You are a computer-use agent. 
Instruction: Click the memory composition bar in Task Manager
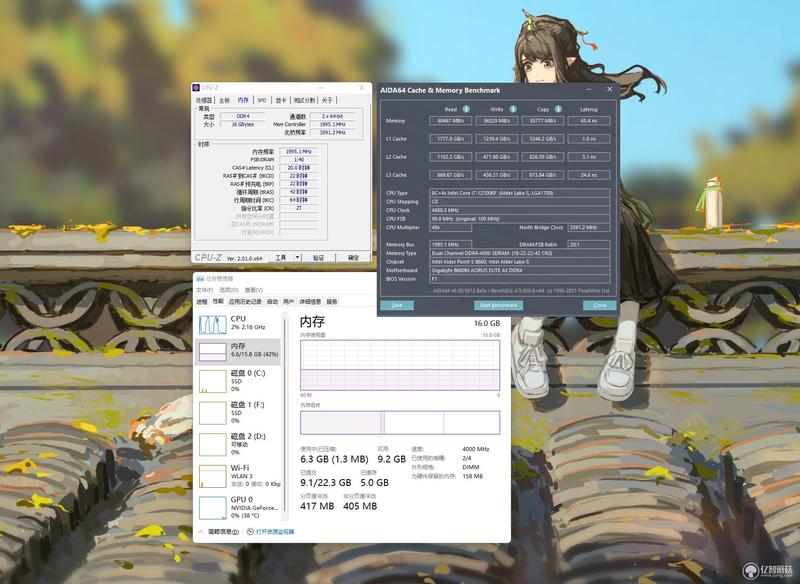click(400, 423)
